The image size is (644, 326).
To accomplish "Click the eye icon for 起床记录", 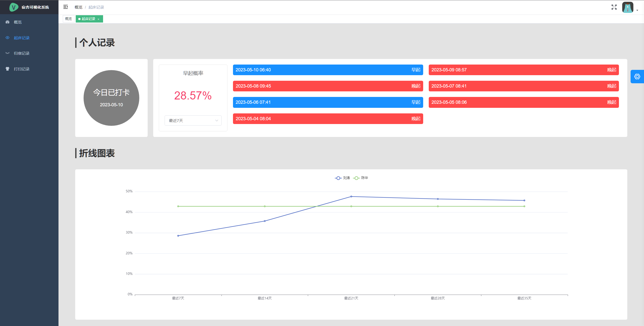I will point(8,38).
